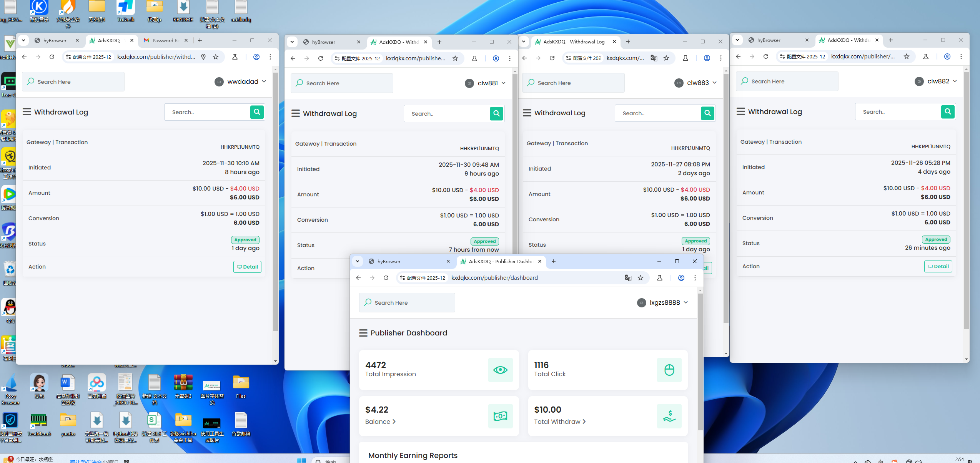Click dashboard window vertical scrollbar

[x=700, y=361]
